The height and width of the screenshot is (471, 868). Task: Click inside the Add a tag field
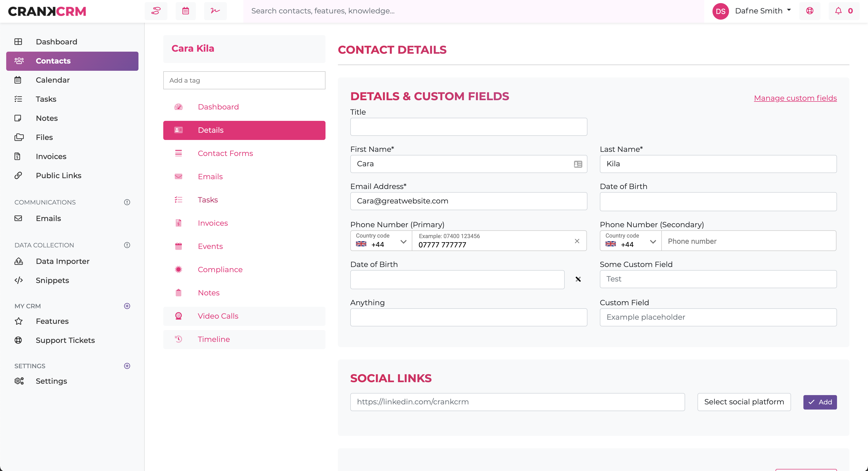(244, 80)
